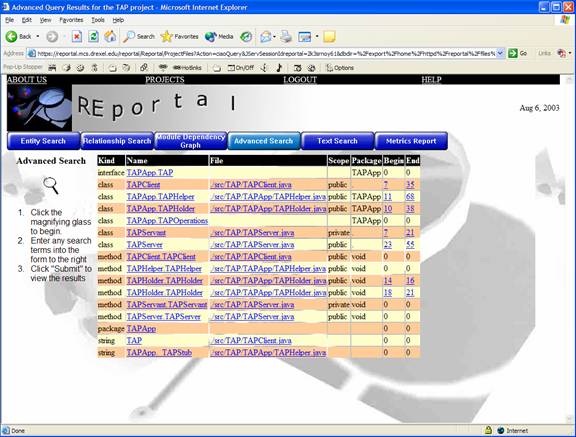Viewport: 576px width, 437px height.
Task: Click the Home house icon
Action: pos(110,36)
